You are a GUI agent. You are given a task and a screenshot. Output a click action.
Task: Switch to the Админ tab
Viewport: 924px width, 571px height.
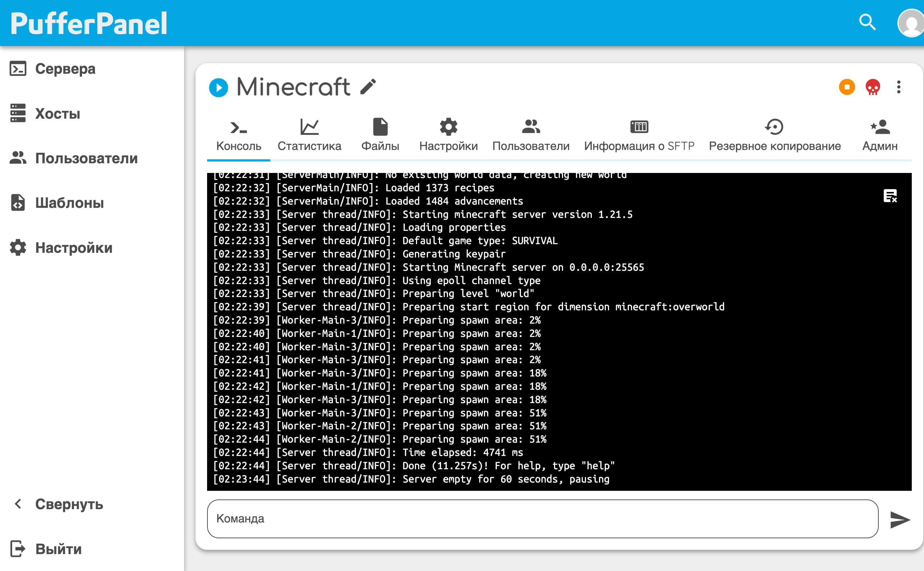click(x=879, y=135)
